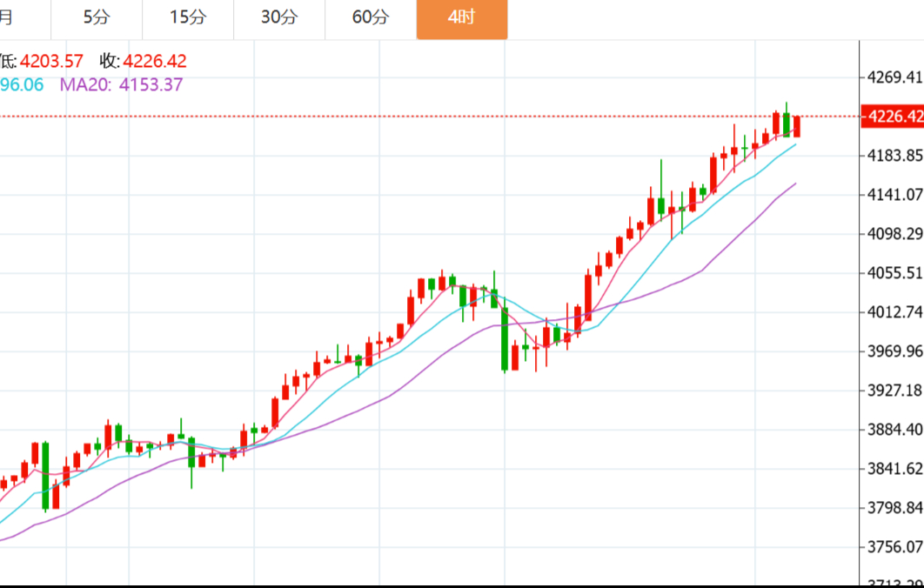The image size is (924, 588).
Task: Click the green candle at the chart's peak
Action: point(787,124)
